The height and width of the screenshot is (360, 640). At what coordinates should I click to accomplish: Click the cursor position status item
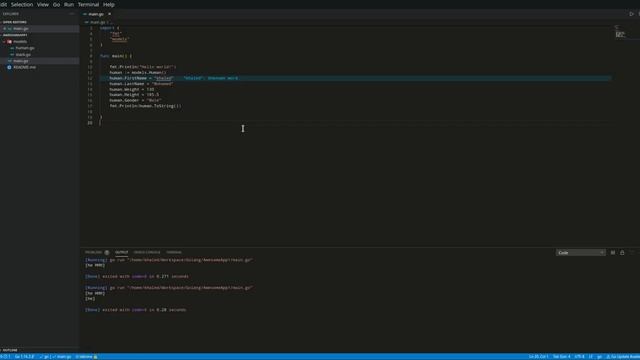click(x=538, y=357)
